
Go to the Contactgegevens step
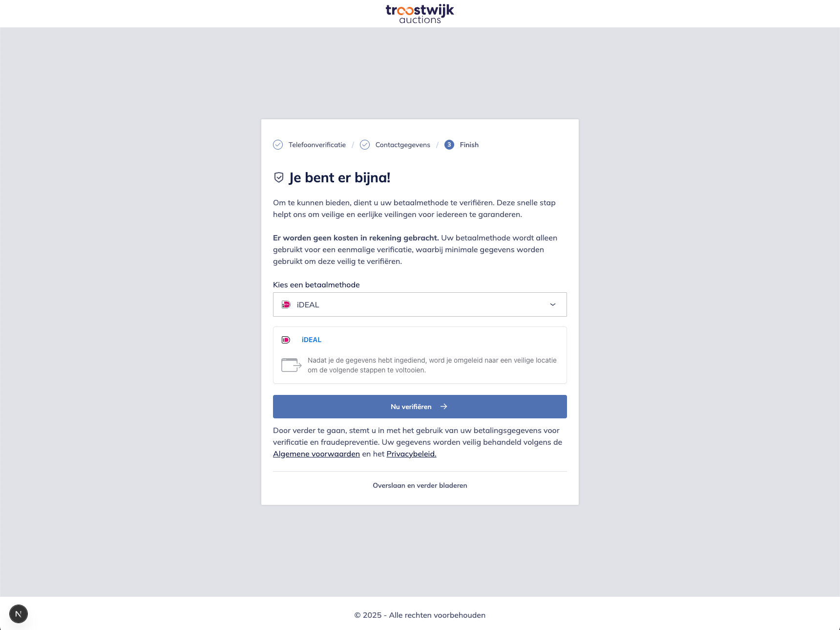403,145
